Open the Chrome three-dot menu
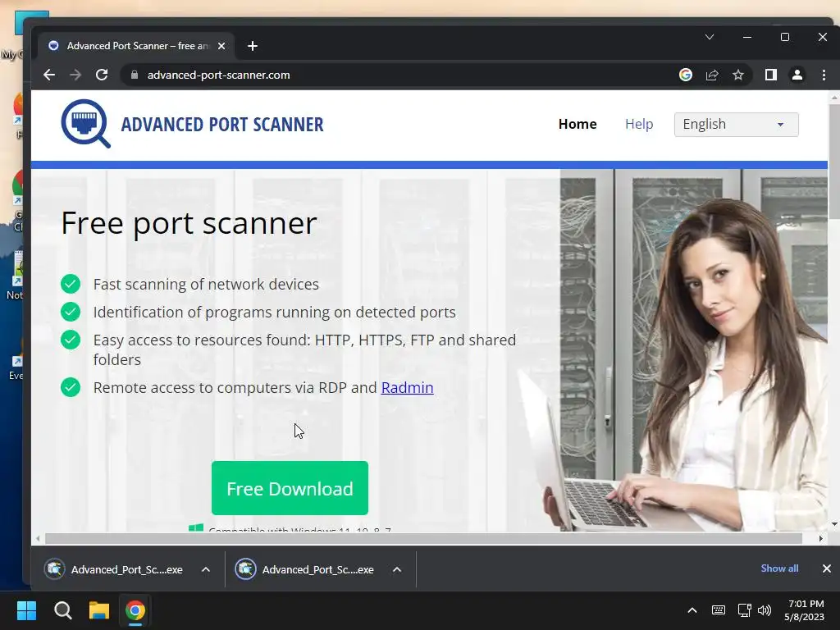This screenshot has height=630, width=840. click(x=824, y=75)
